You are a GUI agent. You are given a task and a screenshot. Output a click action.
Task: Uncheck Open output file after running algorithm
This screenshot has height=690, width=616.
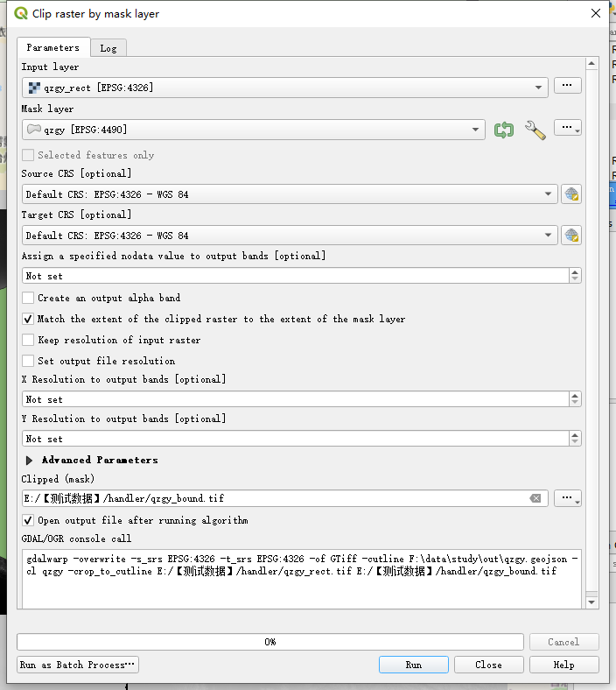coord(28,520)
